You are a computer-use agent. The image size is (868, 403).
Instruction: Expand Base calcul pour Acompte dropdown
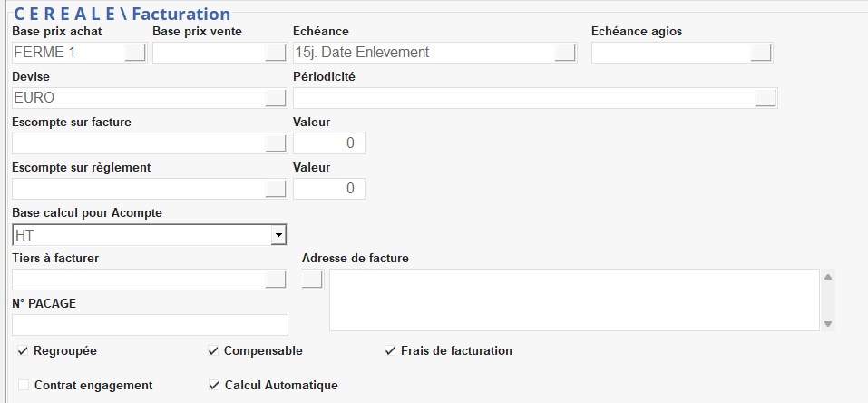pos(276,235)
